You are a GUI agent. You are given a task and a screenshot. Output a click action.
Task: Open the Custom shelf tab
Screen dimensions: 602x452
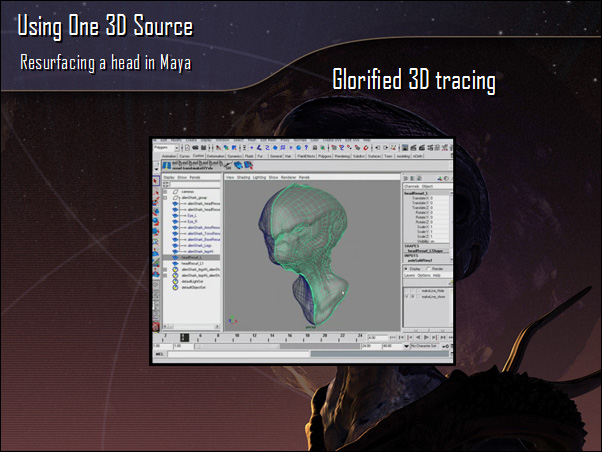click(198, 156)
